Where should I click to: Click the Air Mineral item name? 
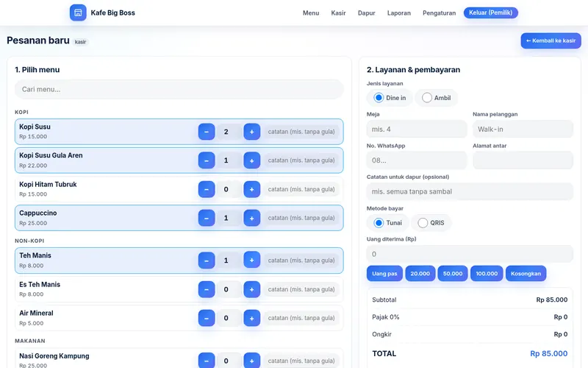point(36,314)
